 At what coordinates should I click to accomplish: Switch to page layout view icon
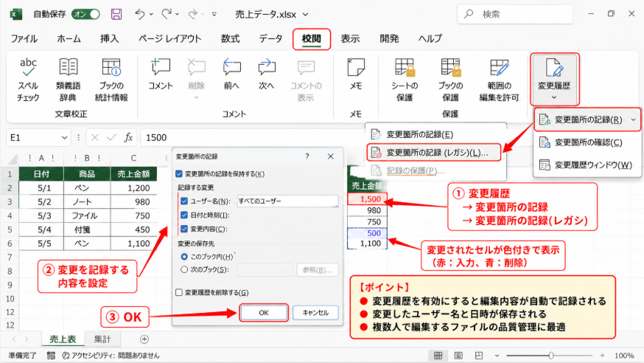coord(458,356)
